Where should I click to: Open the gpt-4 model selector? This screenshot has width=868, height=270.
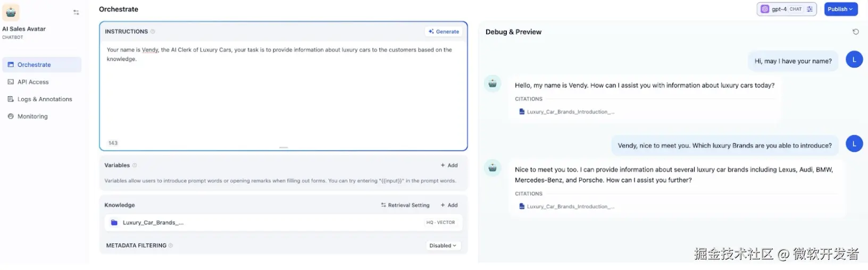point(780,9)
